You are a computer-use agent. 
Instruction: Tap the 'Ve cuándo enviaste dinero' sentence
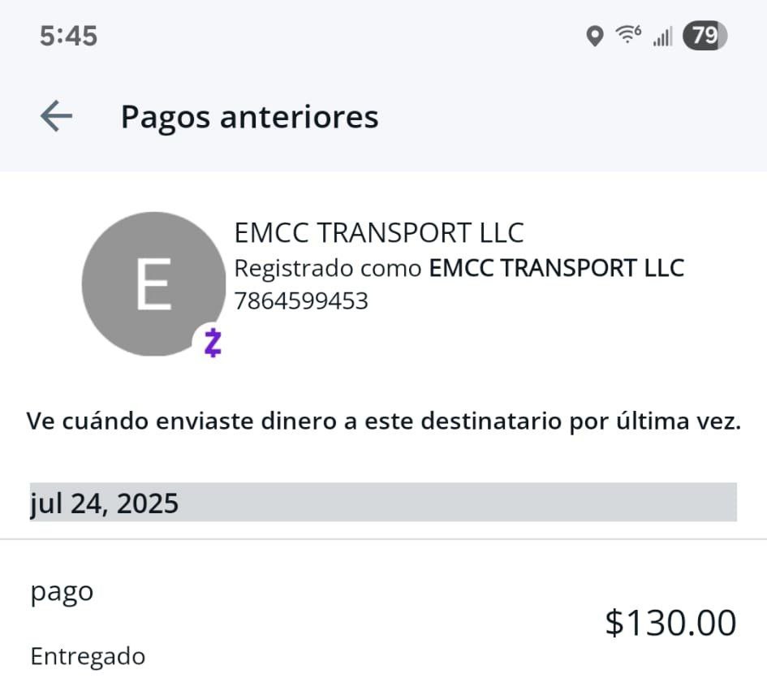click(383, 422)
